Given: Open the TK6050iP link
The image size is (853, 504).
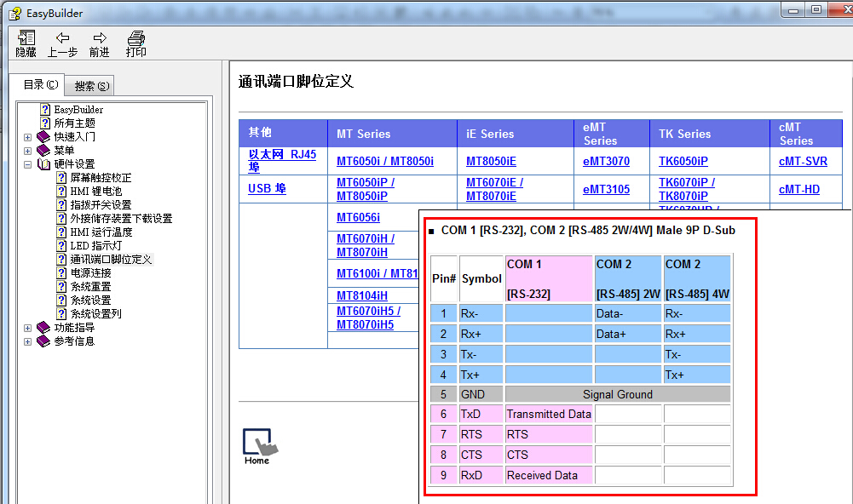Looking at the screenshot, I should coord(683,161).
